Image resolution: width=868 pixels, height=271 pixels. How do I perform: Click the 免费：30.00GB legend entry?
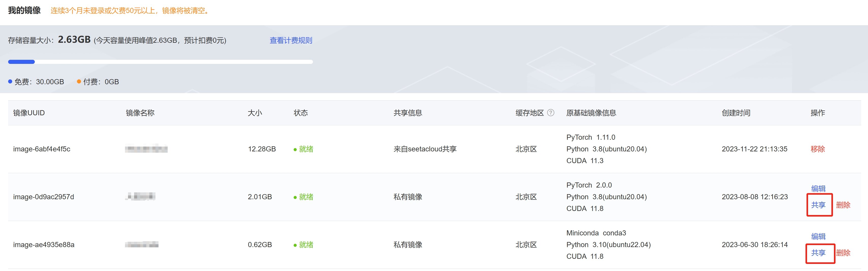click(36, 82)
